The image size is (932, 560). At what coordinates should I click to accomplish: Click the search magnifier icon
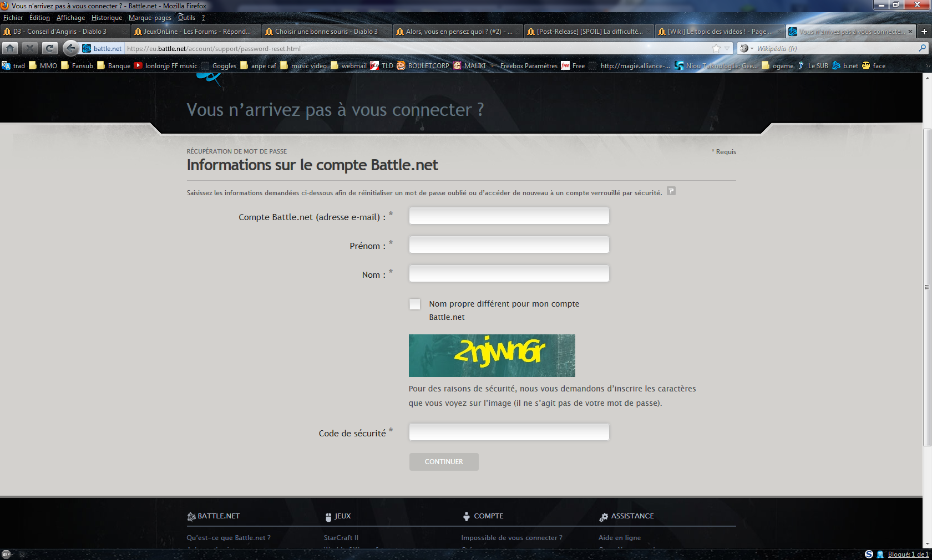pyautogui.click(x=922, y=49)
